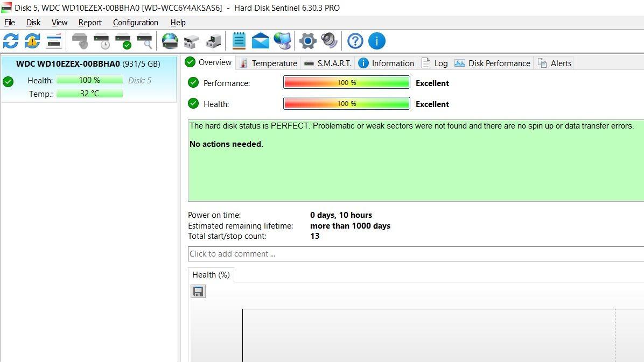The image size is (644, 362).
Task: Open the Disk Performance tab
Action: [x=493, y=63]
